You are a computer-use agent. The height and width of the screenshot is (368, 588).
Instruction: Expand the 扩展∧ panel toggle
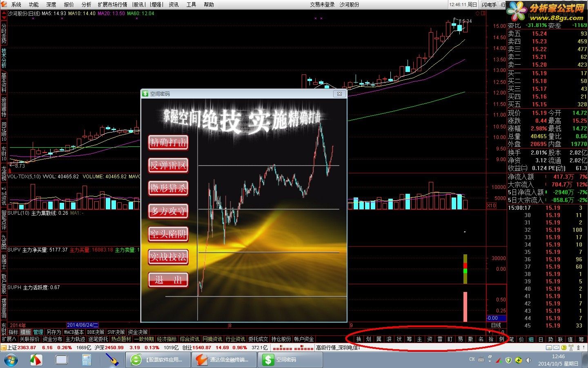(9, 339)
